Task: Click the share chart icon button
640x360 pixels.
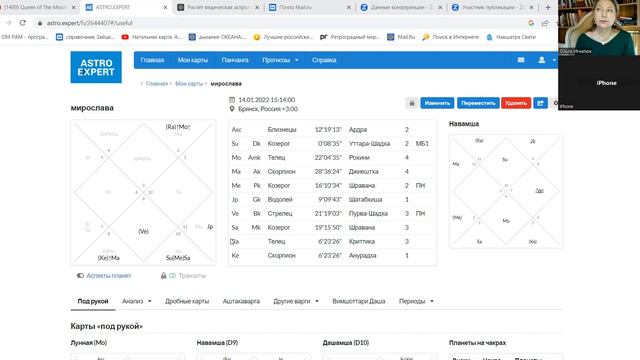Action: click(540, 103)
